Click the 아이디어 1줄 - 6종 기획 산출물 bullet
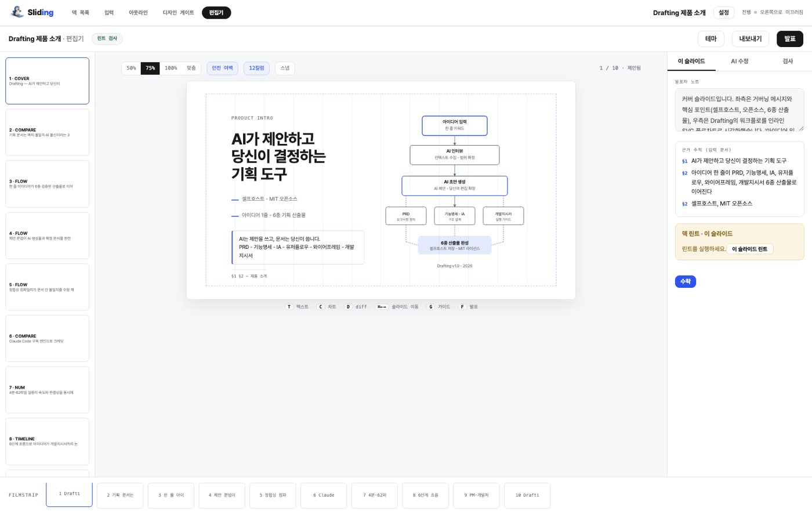The height and width of the screenshot is (514, 812). (x=274, y=215)
